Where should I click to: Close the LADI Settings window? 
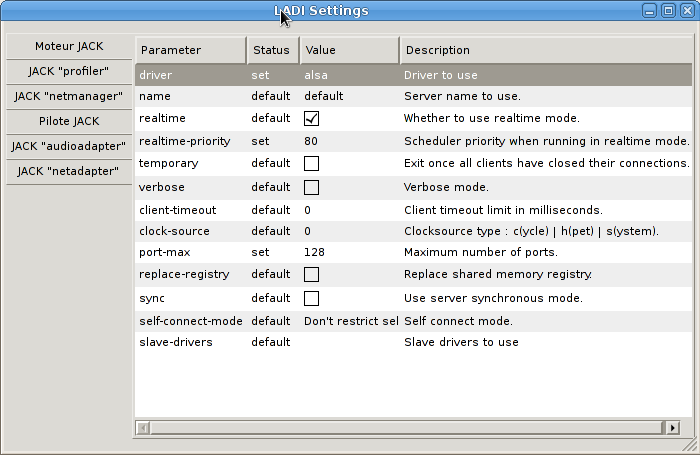point(688,10)
